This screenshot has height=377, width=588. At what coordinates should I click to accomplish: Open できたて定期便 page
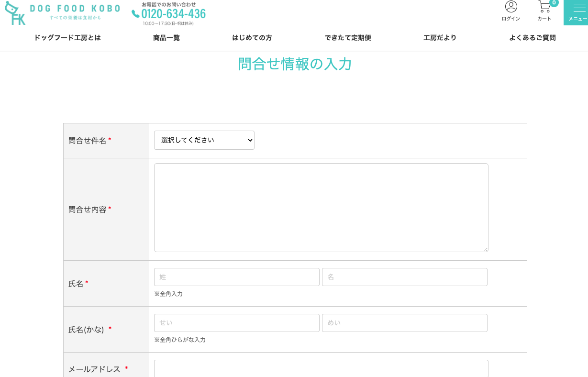click(x=348, y=37)
